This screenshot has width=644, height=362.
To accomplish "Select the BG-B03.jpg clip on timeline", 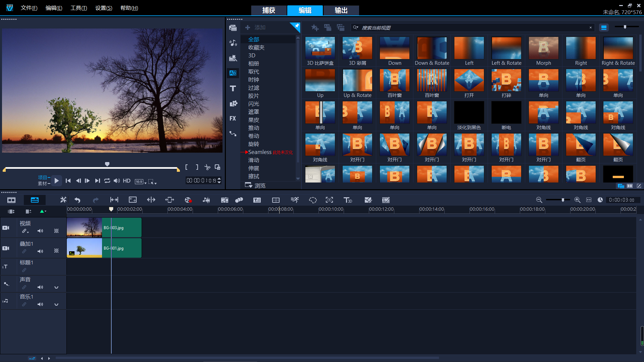I will (104, 227).
